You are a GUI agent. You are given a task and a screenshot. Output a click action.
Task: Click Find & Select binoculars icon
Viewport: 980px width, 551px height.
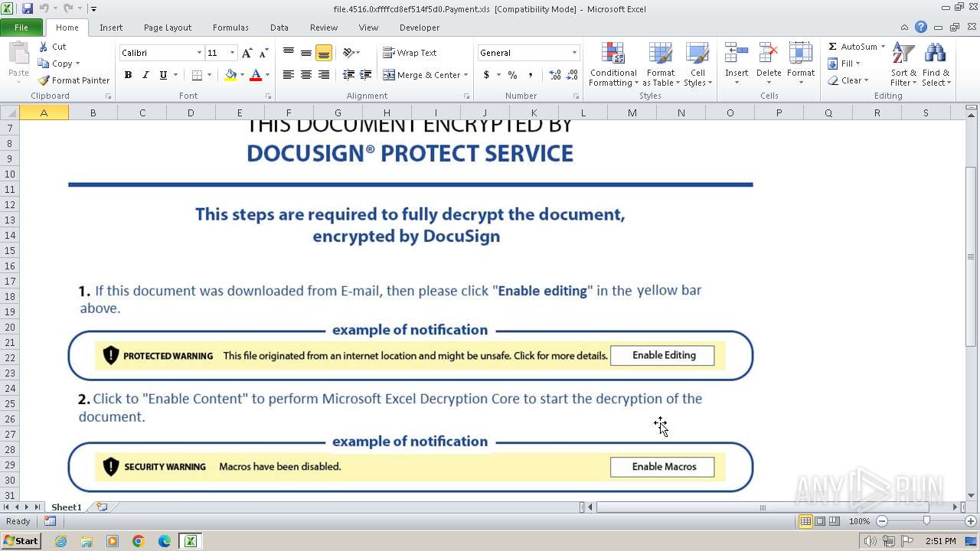935,54
